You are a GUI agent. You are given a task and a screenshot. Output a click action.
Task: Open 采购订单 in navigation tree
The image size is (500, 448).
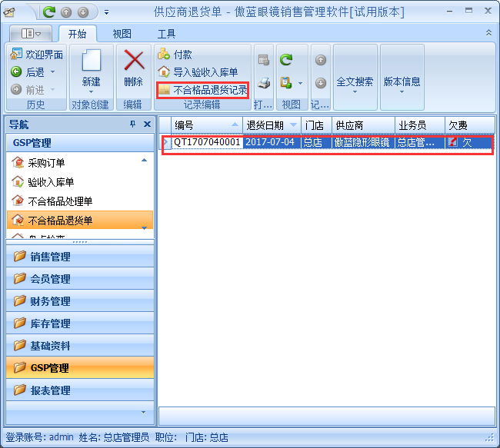pos(46,163)
